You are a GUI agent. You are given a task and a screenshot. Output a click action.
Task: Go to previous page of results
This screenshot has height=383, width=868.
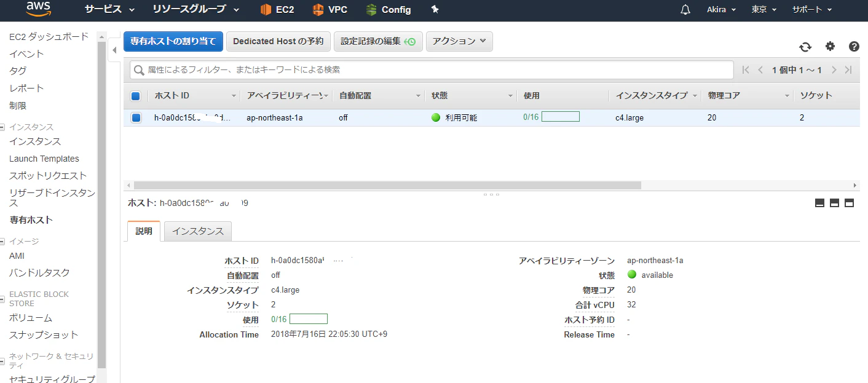(x=760, y=70)
